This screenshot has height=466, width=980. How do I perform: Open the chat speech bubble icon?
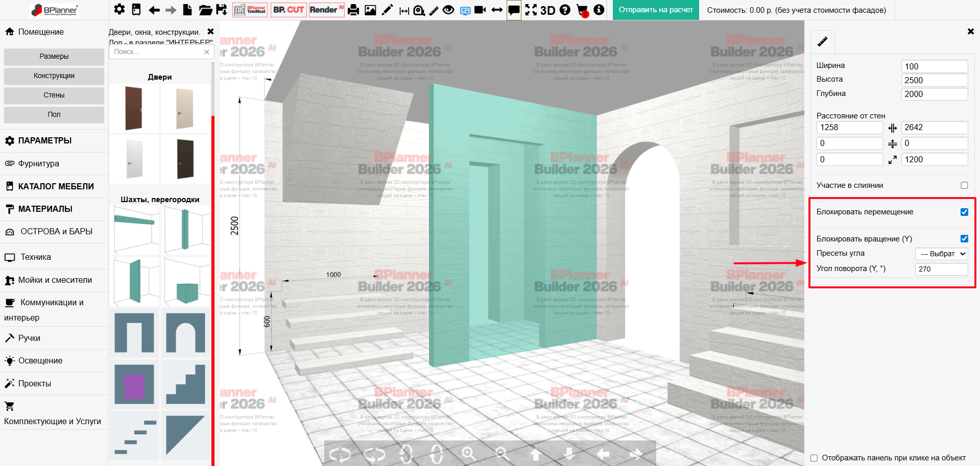[x=514, y=10]
